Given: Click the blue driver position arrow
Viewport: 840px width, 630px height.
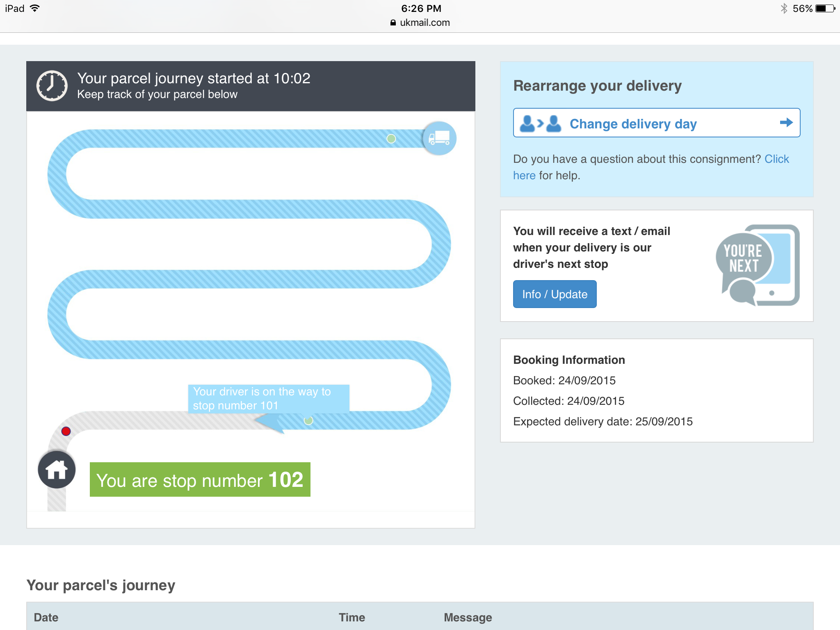Looking at the screenshot, I should pos(270,422).
